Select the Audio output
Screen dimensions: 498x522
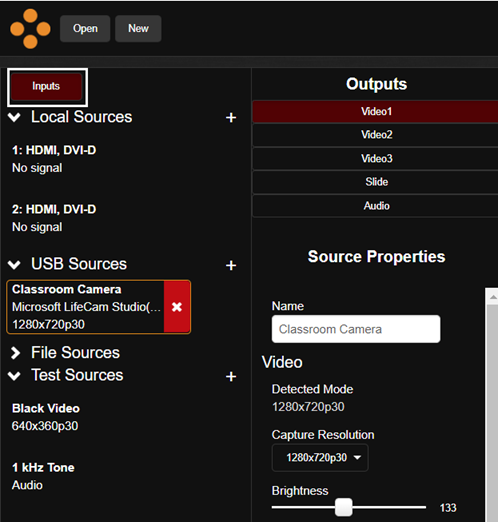(376, 206)
